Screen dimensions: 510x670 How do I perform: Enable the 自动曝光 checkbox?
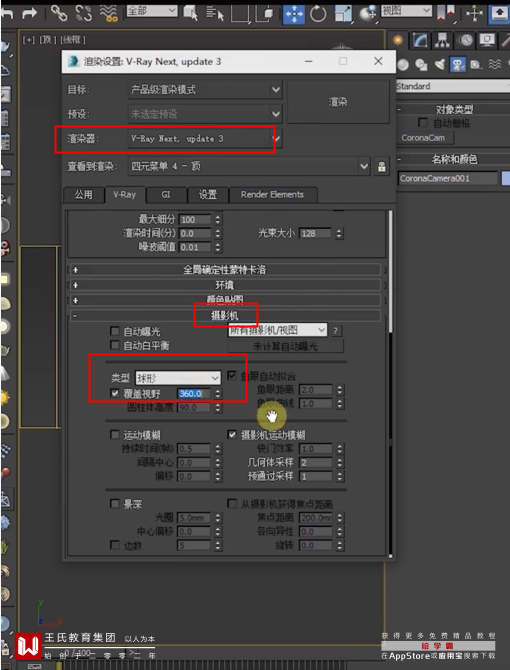pos(114,331)
